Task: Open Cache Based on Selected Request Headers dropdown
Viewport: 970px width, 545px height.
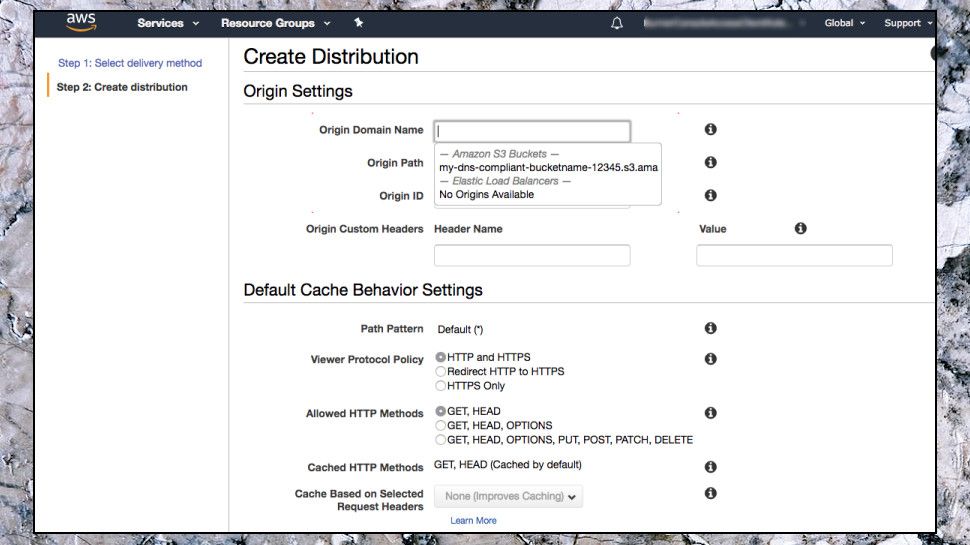Action: (508, 496)
